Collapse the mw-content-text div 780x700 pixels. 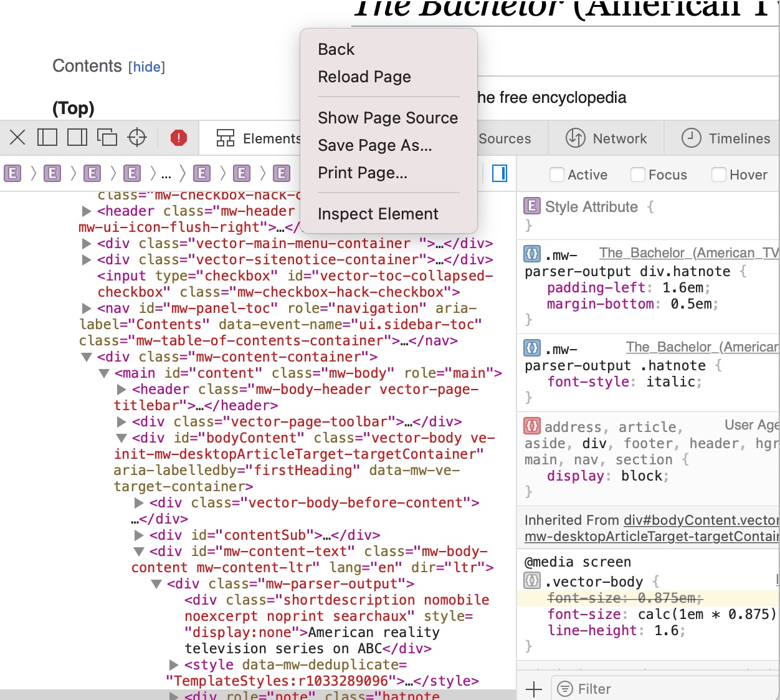click(x=139, y=552)
